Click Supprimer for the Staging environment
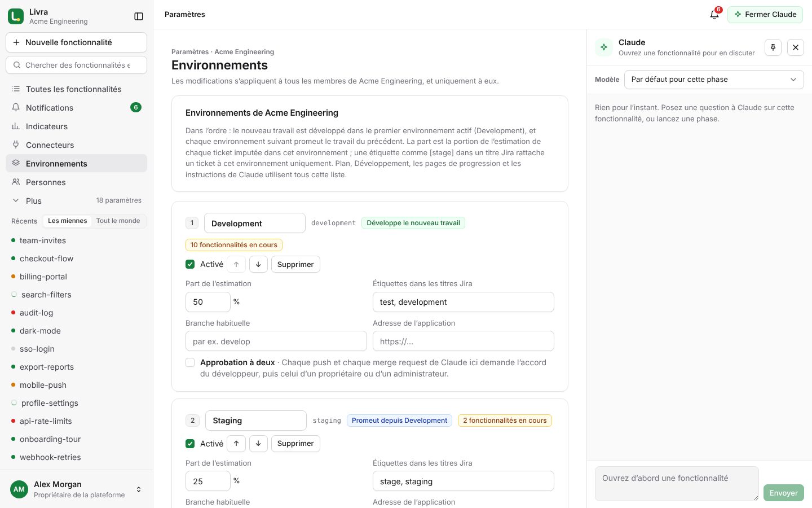Viewport: 812px width, 508px height. (295, 444)
